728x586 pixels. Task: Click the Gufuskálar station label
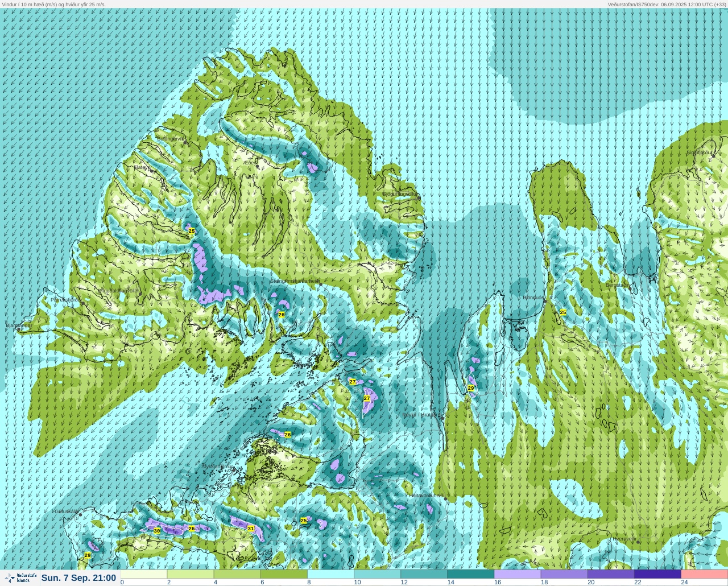tap(66, 511)
